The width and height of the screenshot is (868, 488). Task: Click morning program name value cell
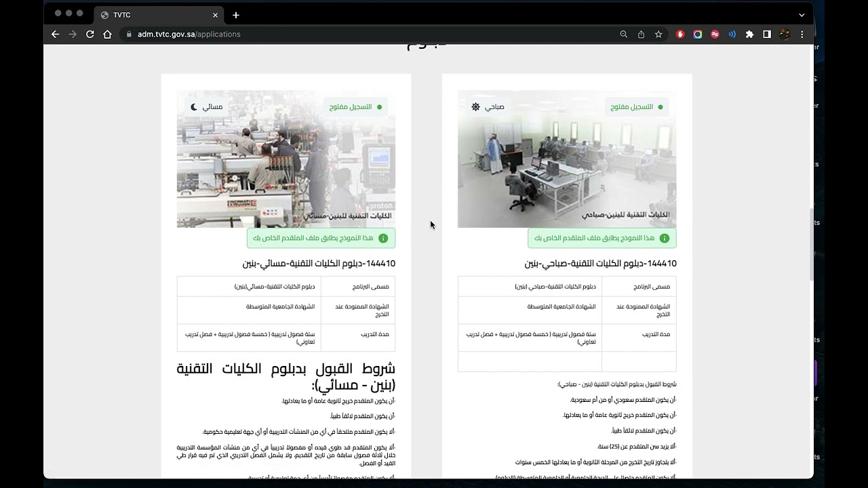coord(530,286)
